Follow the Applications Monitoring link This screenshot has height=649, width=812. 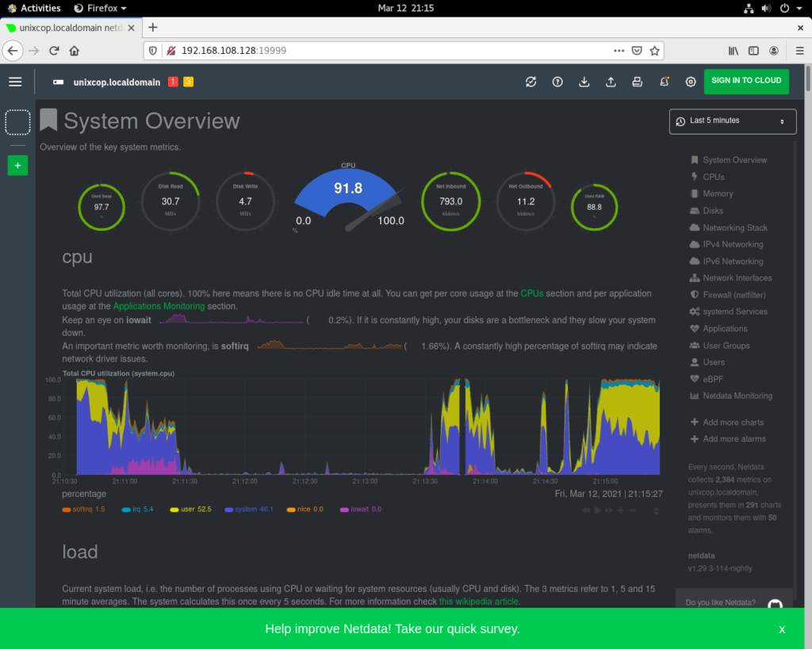[159, 307]
